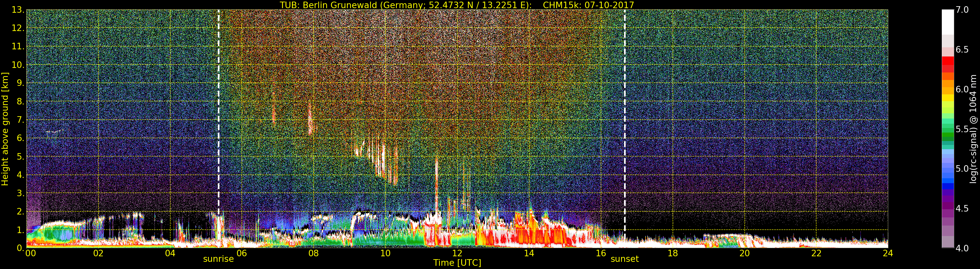Click the height tick label '10.'
The image size is (980, 269).
18,65
